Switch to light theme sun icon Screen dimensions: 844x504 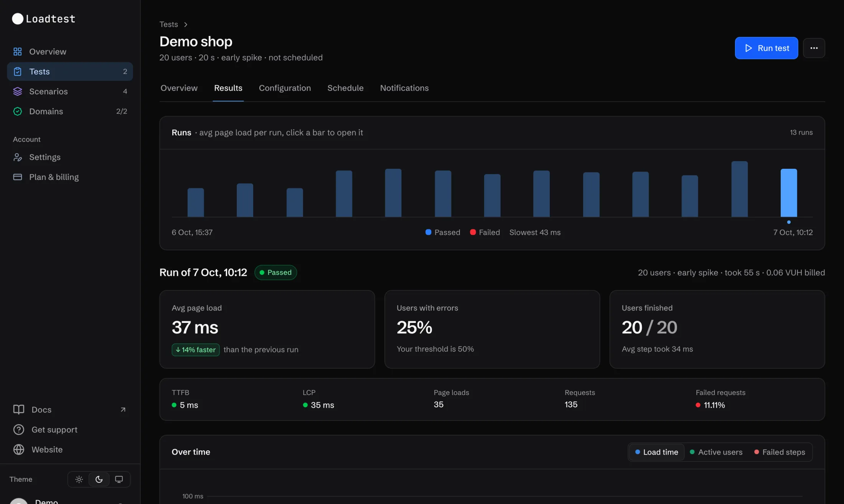(79, 479)
